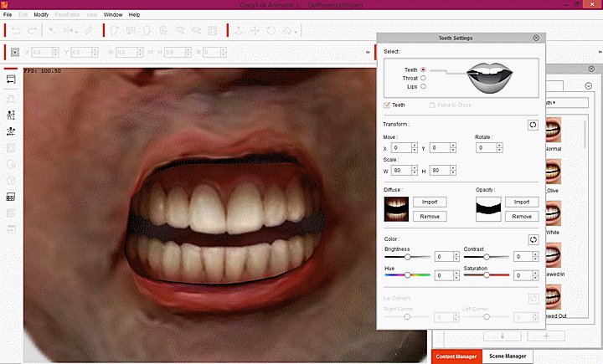
Task: Click the undo arrow icon
Action: 16,30
